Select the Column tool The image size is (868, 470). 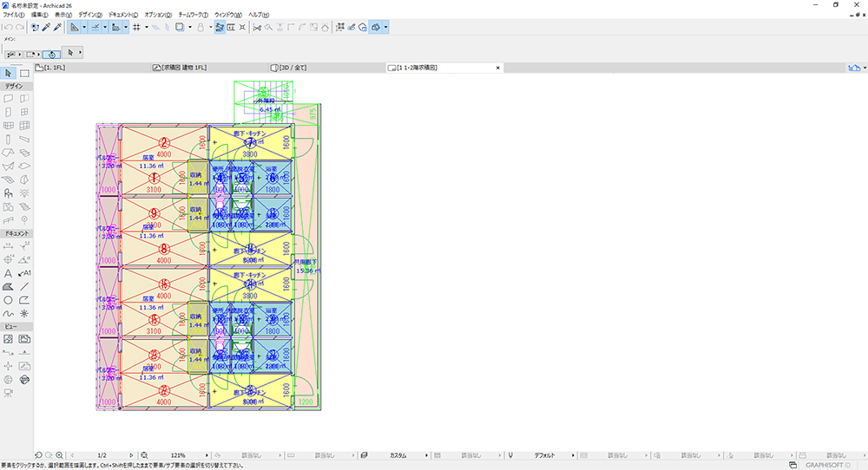pos(9,140)
